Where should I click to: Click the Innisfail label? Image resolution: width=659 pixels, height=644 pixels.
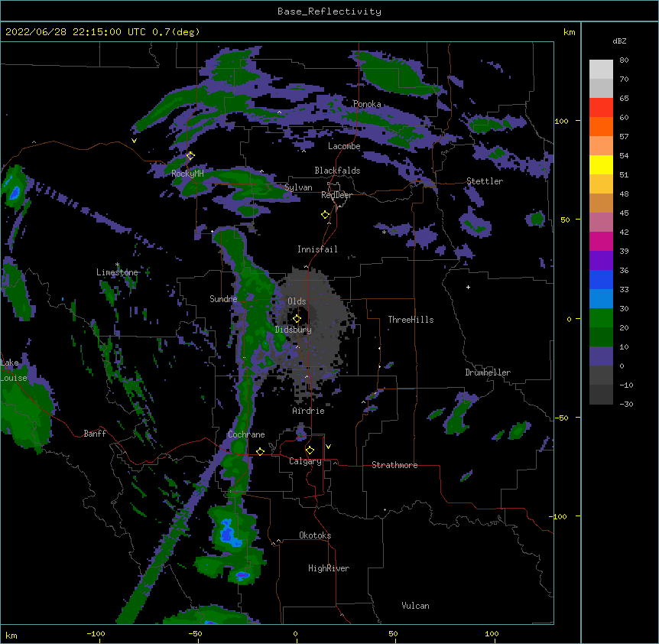click(x=317, y=249)
